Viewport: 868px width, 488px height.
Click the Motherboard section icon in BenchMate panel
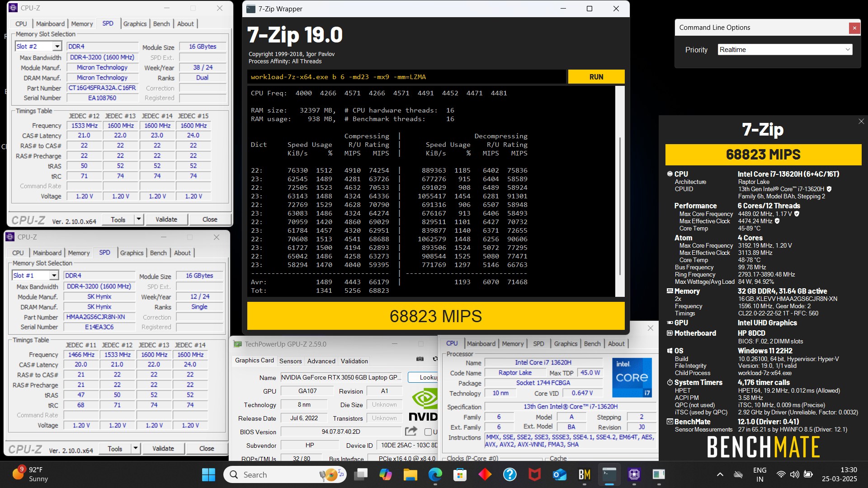click(670, 333)
